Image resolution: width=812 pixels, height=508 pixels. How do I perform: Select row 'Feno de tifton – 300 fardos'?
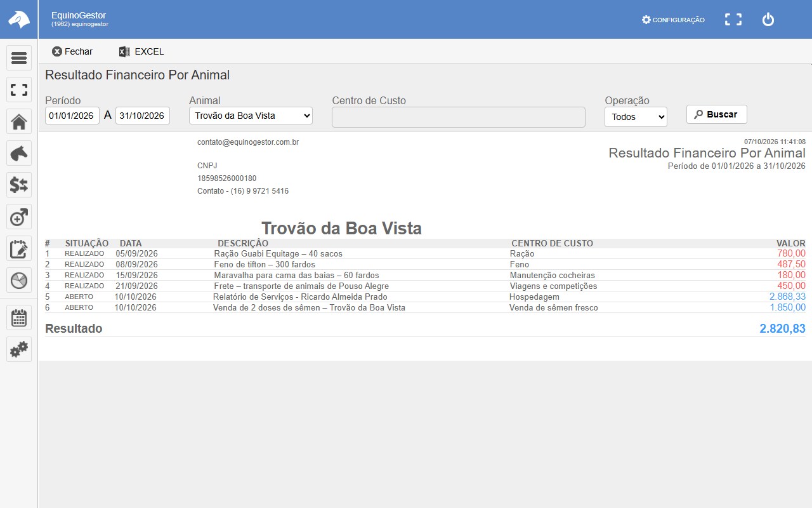(425, 264)
